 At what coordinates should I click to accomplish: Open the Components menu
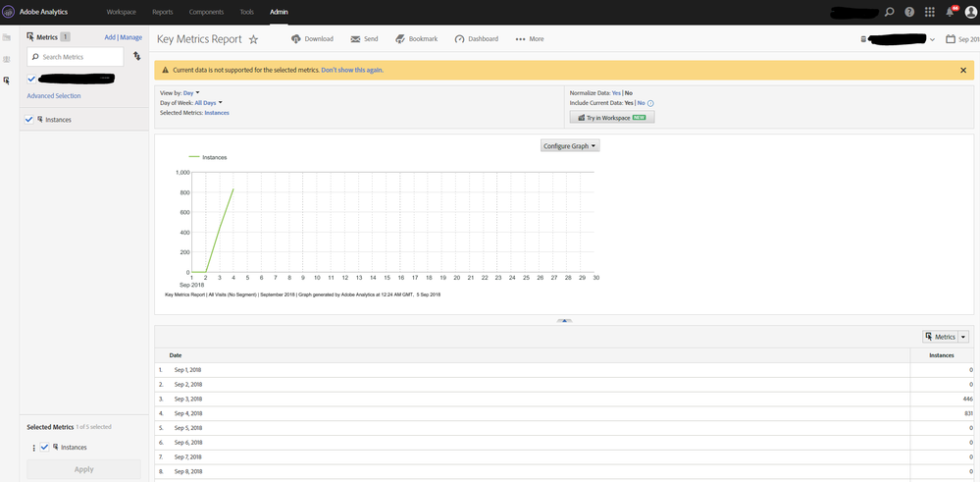click(x=206, y=12)
